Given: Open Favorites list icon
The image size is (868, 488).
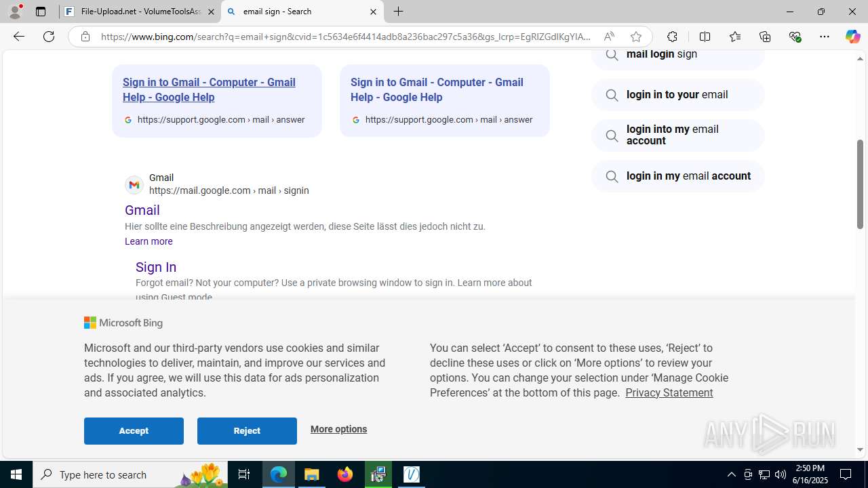Looking at the screenshot, I should 735,37.
